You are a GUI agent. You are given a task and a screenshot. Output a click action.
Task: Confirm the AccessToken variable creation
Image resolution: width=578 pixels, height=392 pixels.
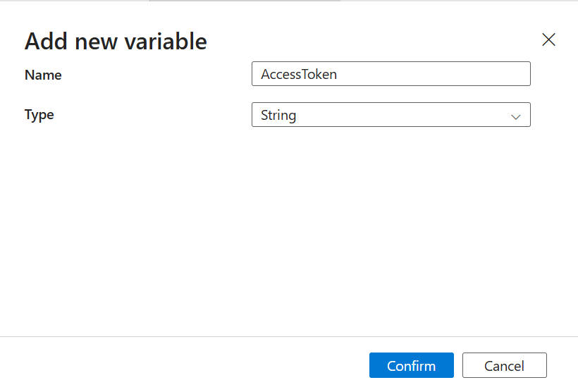coord(411,366)
